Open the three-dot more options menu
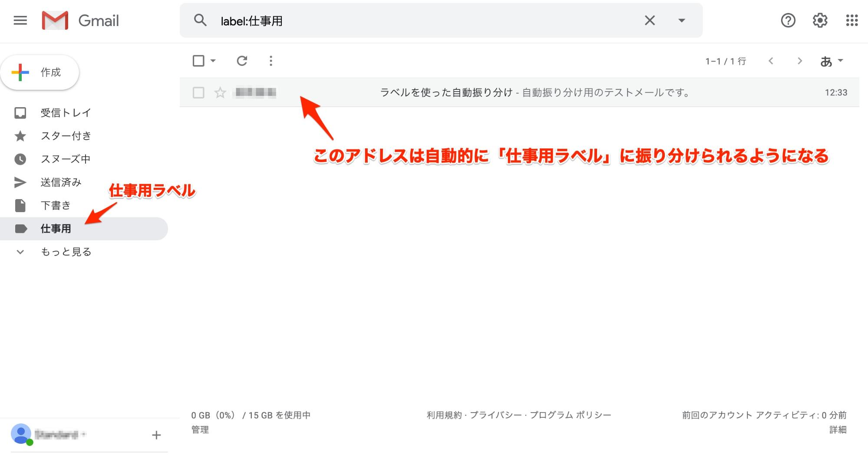 (x=271, y=61)
